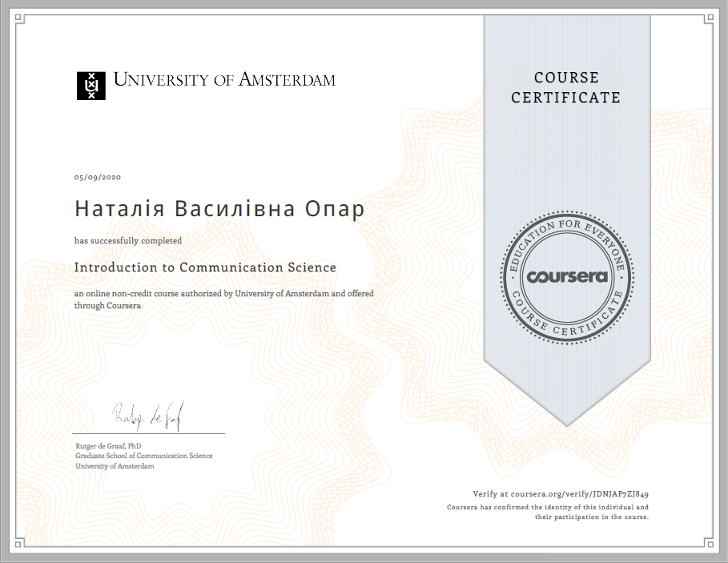Viewport: 728px width, 563px height.
Task: Select the recipient name Наталія Василівна Опар
Action: point(219,209)
